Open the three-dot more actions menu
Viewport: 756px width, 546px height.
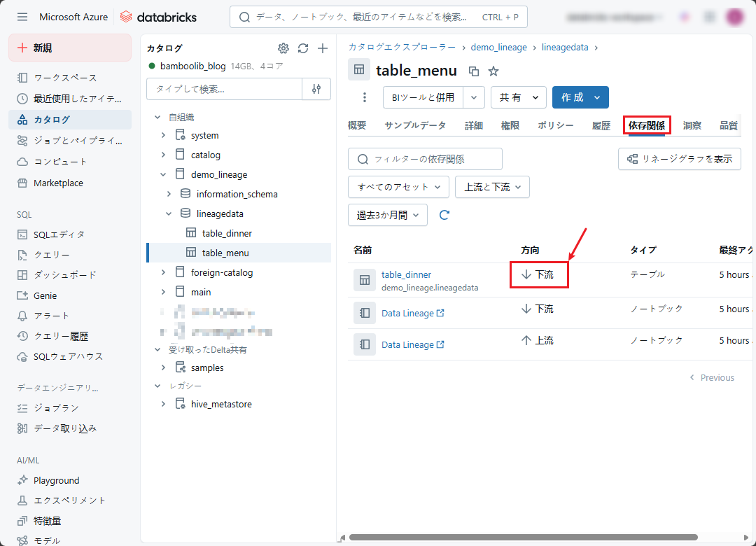click(365, 97)
